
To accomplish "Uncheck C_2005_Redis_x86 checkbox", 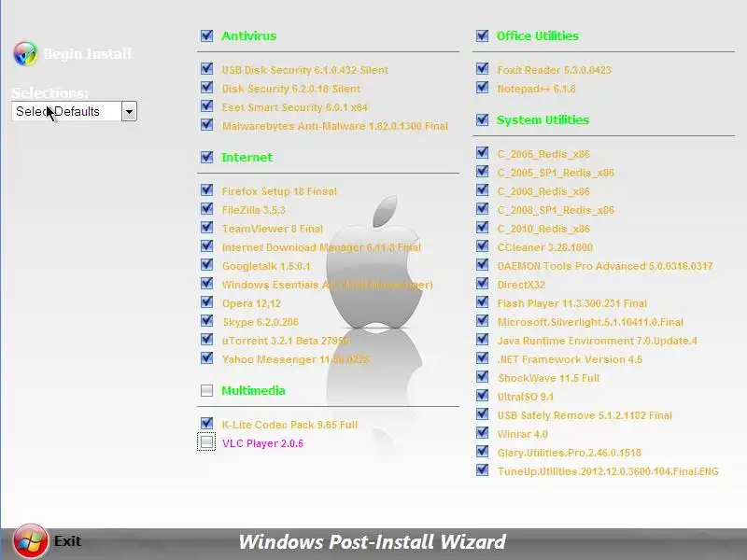I will 482,153.
